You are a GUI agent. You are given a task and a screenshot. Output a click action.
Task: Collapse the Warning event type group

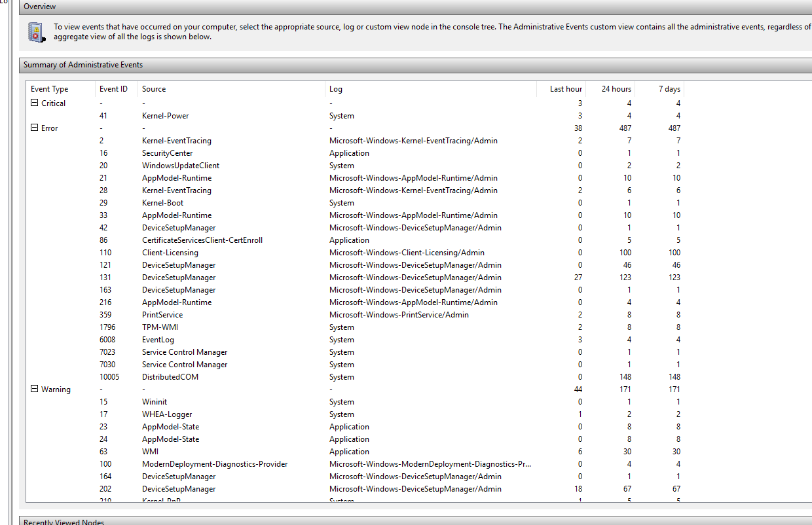35,389
